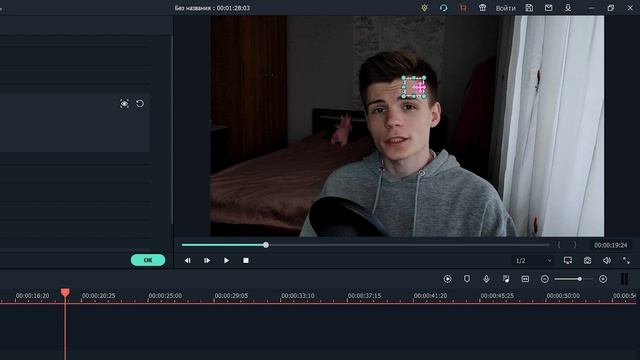
Task: Open the envelope messages icon
Action: pyautogui.click(x=549, y=8)
